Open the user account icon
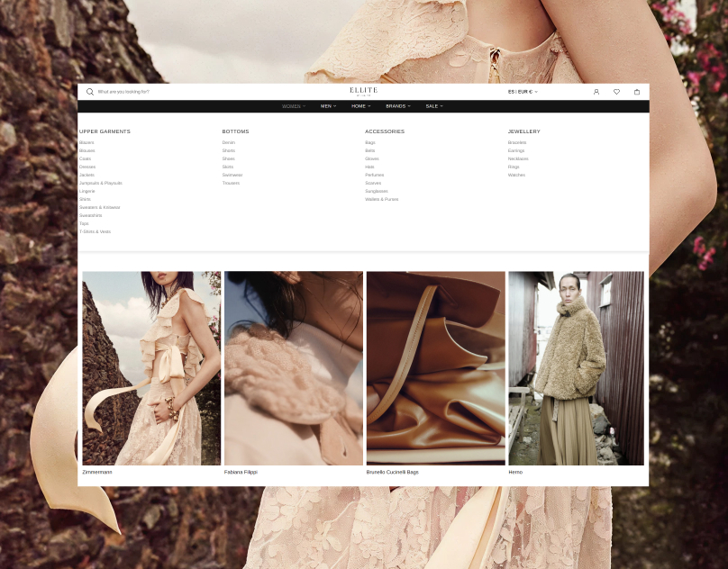 tap(596, 92)
